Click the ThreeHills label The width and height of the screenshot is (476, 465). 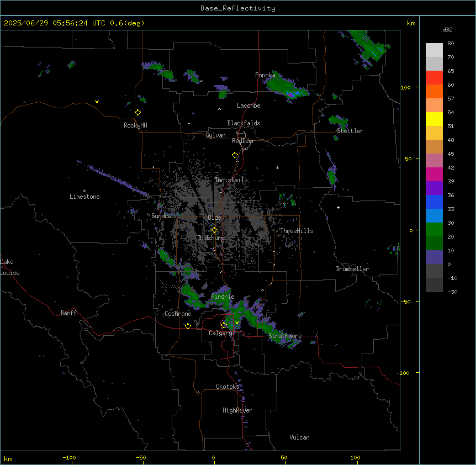(297, 231)
